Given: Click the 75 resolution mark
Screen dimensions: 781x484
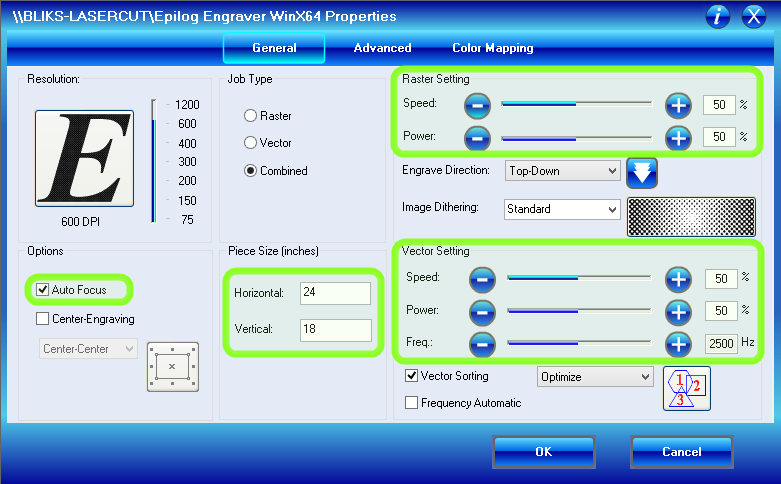Looking at the screenshot, I should pyautogui.click(x=187, y=220).
